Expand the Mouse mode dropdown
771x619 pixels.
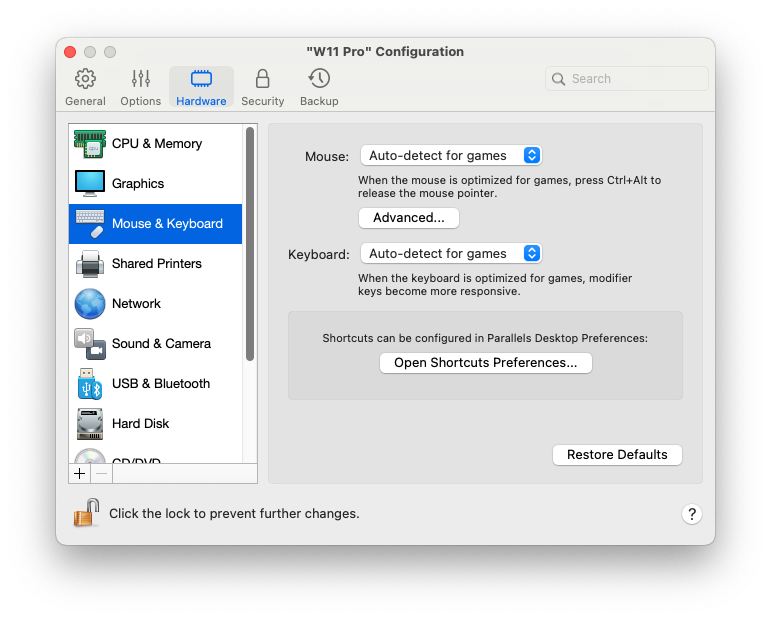(450, 155)
